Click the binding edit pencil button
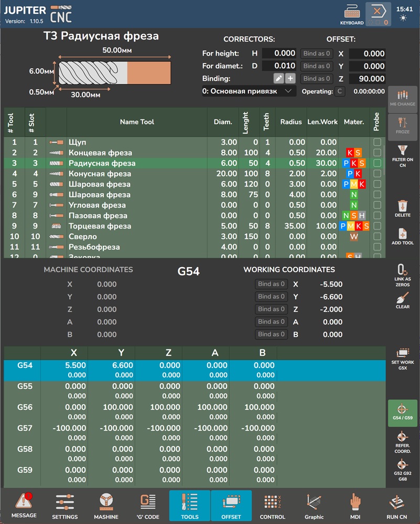Image resolution: width=420 pixels, height=524 pixels. pyautogui.click(x=278, y=79)
